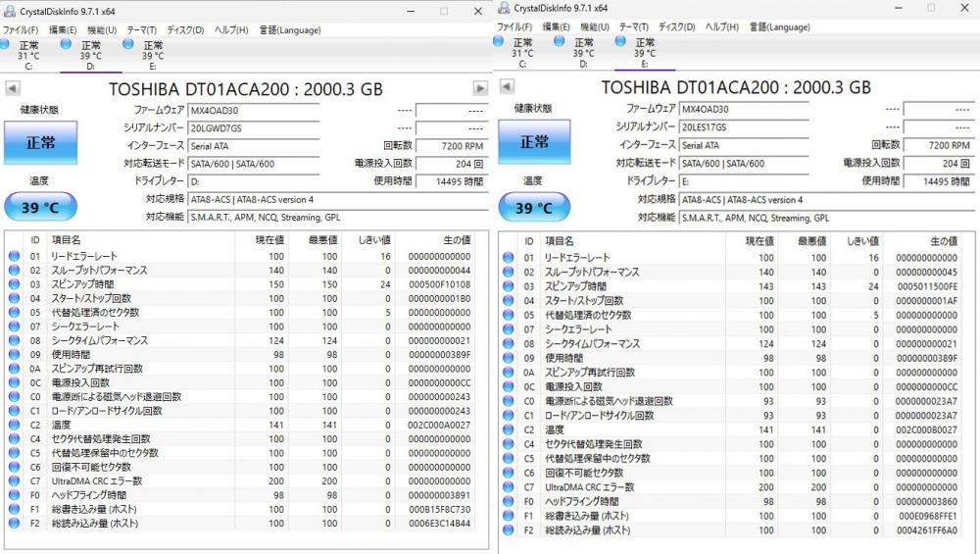Click drive letter field D:

coord(254,181)
